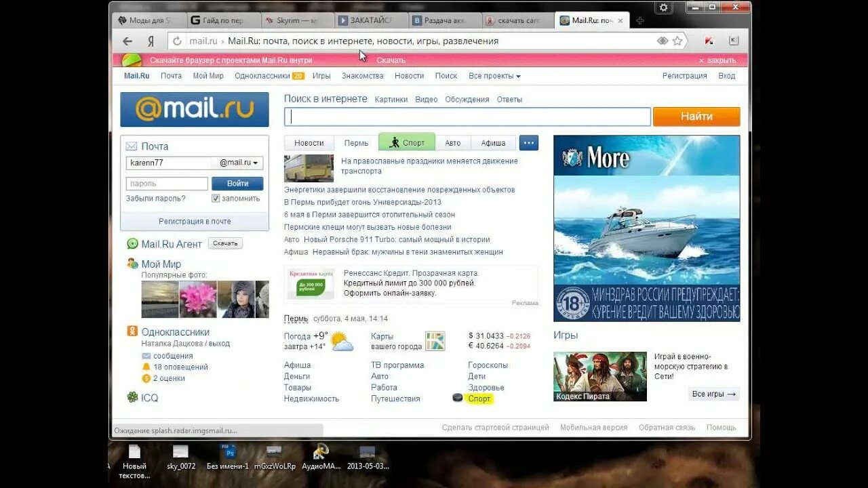Click Сделать стартовой страницей in footer
Screen dimensions: 868x488
click(x=495, y=428)
